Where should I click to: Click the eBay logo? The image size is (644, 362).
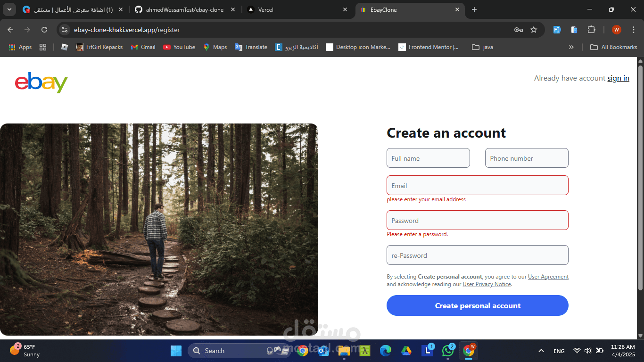point(41,82)
